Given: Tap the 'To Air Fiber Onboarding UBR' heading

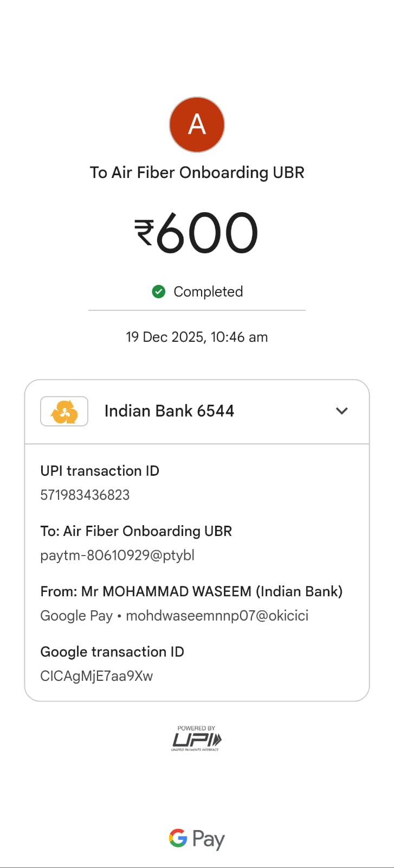Looking at the screenshot, I should (x=197, y=173).
